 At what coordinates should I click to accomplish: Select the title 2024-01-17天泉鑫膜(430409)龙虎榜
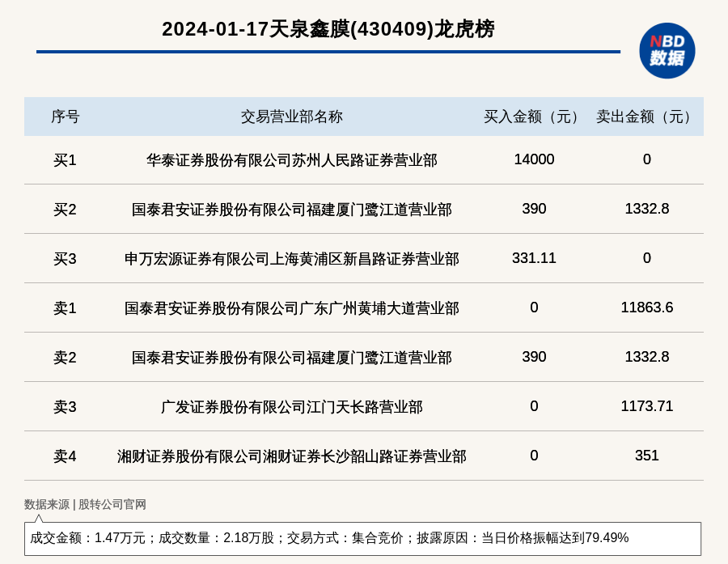tap(328, 29)
